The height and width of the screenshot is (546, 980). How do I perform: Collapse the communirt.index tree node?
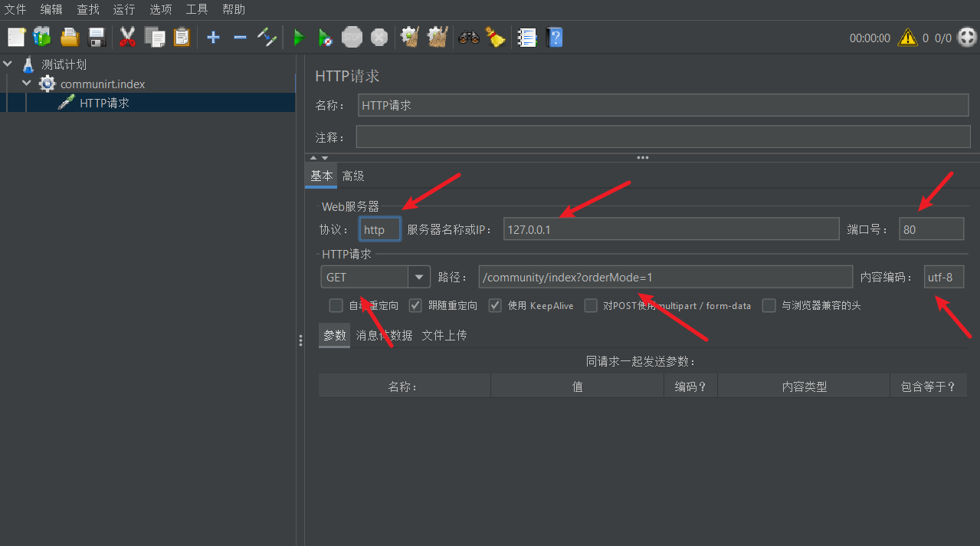27,84
